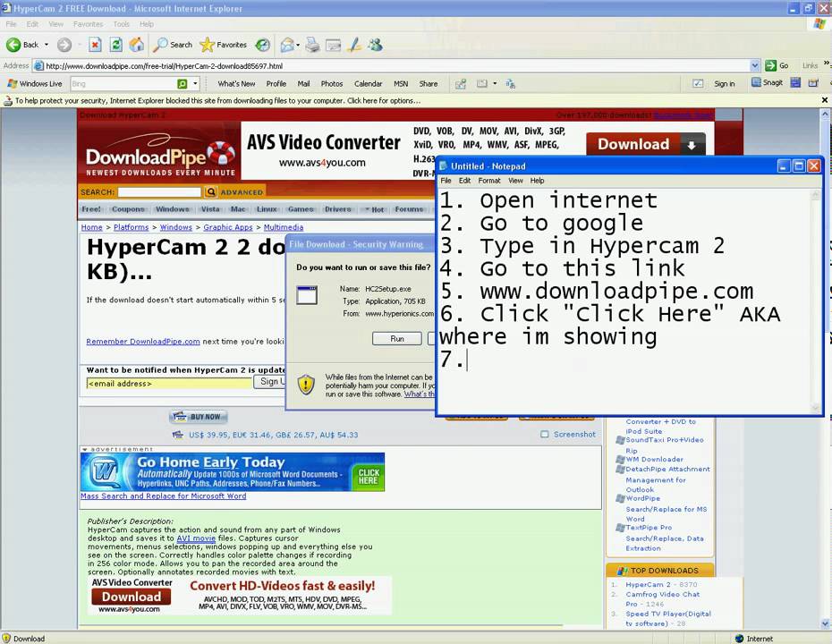This screenshot has height=644, width=832.
Task: Click the blue icon right of Snagit
Action: pos(795,83)
